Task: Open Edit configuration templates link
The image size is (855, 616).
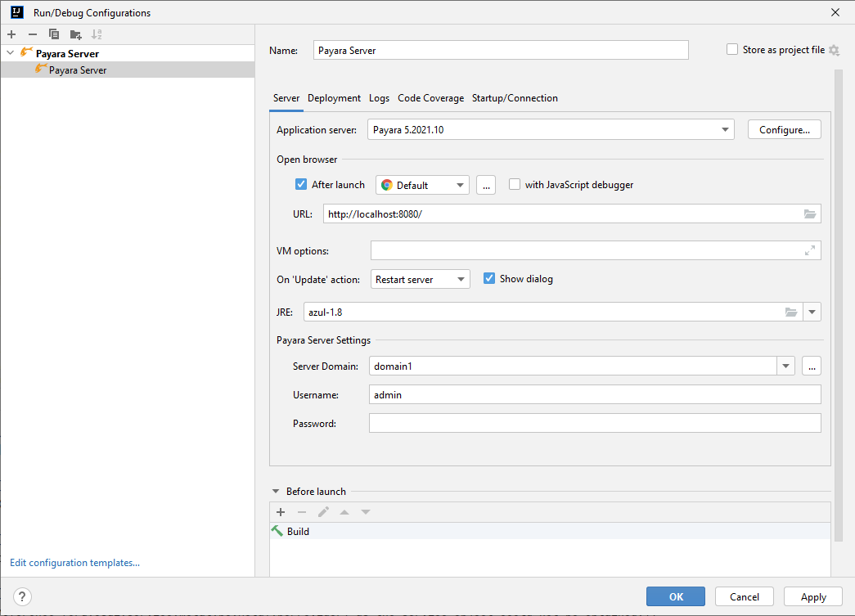Action: pos(74,563)
